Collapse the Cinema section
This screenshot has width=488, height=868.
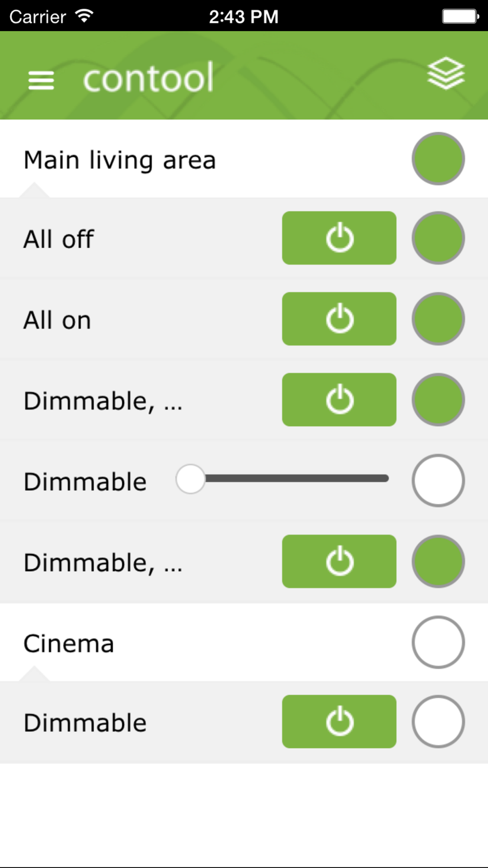tap(69, 643)
